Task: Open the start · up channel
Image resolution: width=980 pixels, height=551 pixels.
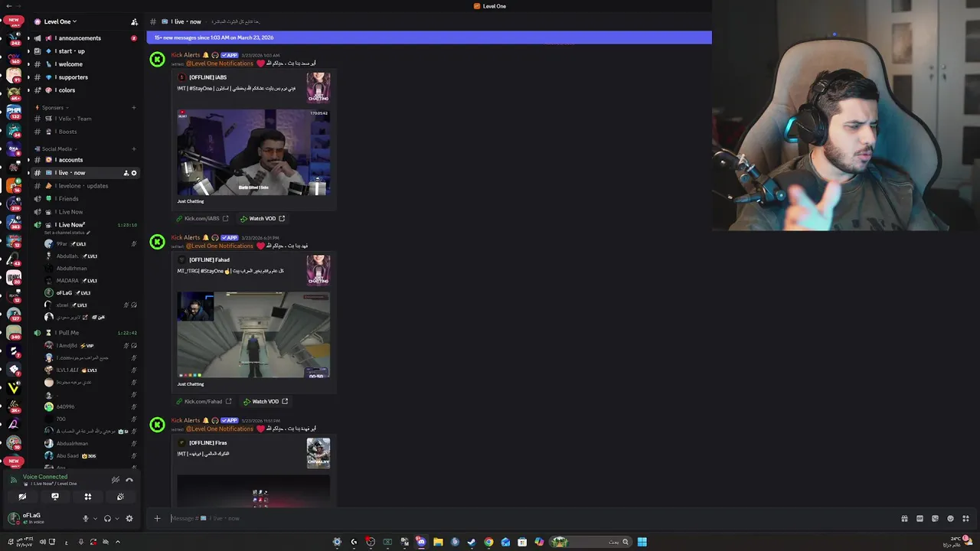Action: [84, 51]
